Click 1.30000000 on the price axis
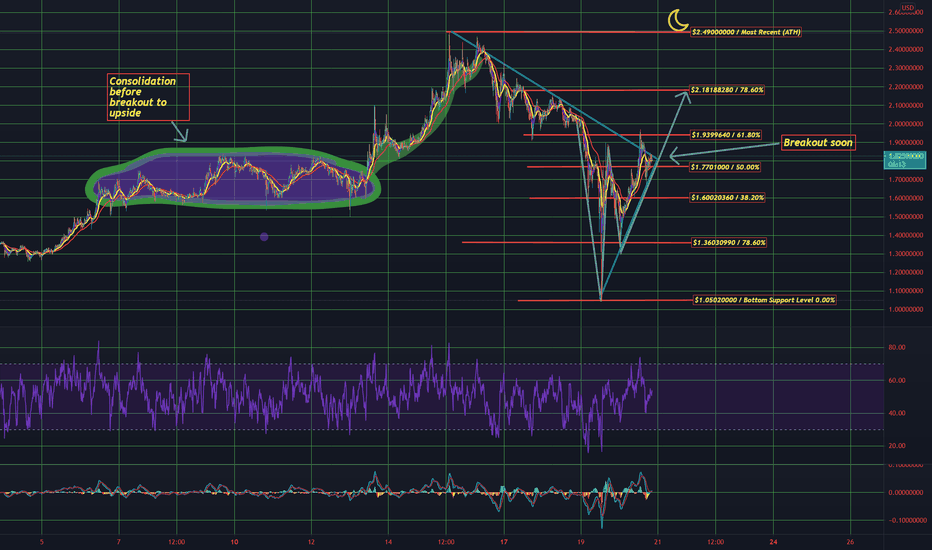The image size is (932, 550). tap(905, 254)
